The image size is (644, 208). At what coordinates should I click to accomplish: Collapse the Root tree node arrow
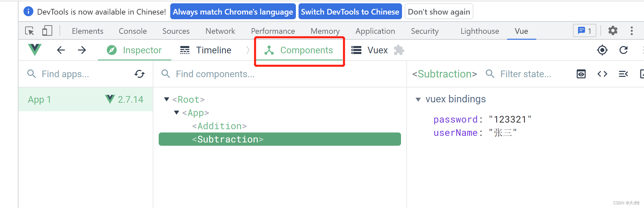coord(167,99)
